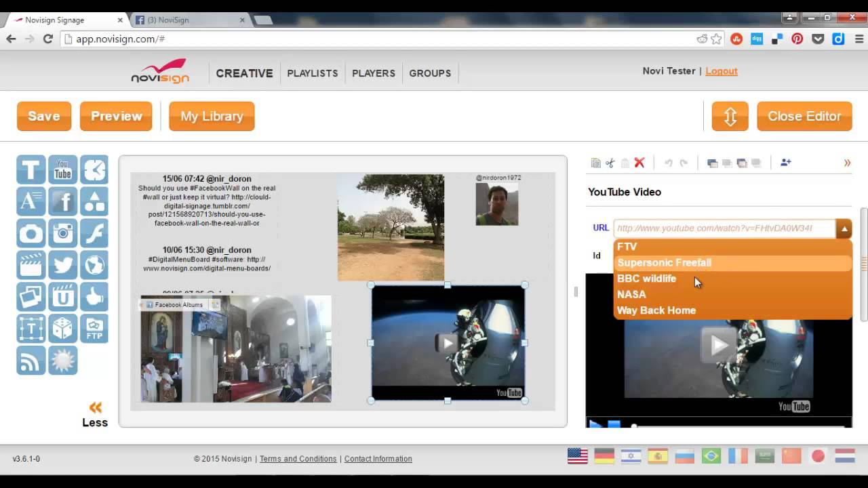Insert the RSS feed widget
The image size is (868, 488).
click(31, 361)
